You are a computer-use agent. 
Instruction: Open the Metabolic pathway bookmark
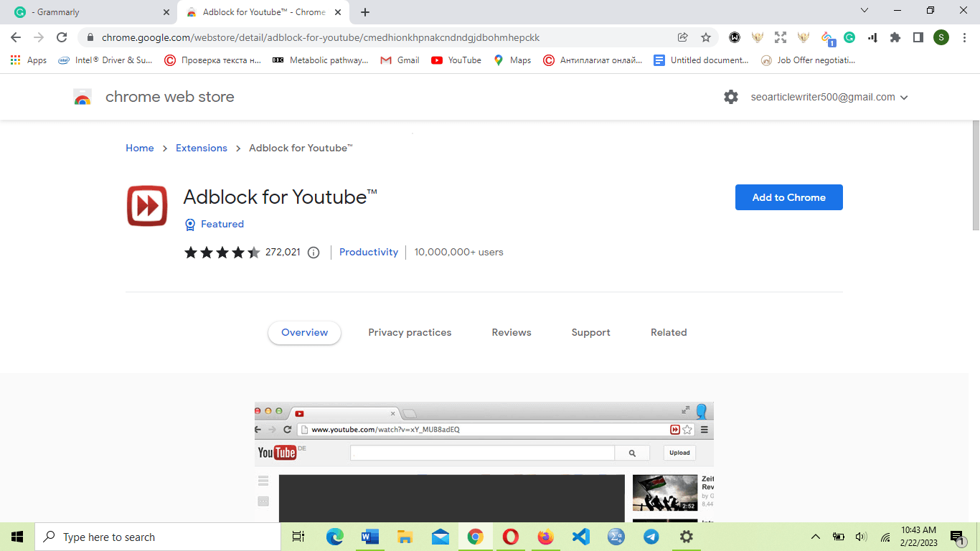pos(321,60)
